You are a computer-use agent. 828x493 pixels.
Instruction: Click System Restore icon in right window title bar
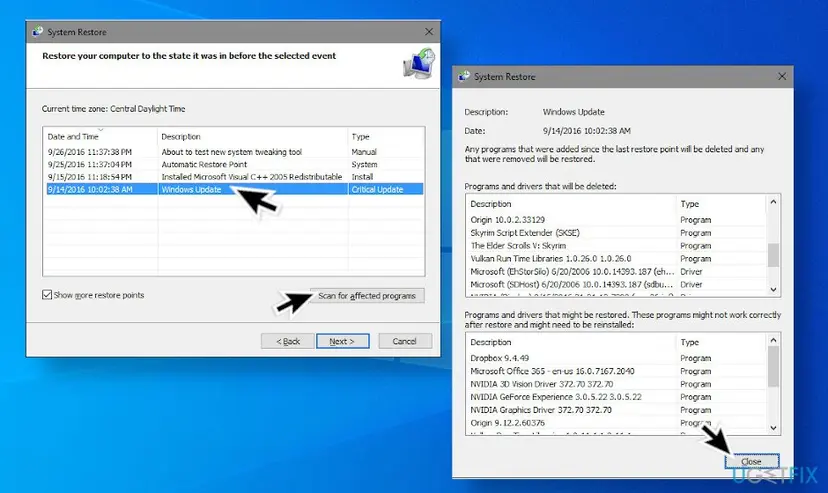pyautogui.click(x=464, y=76)
